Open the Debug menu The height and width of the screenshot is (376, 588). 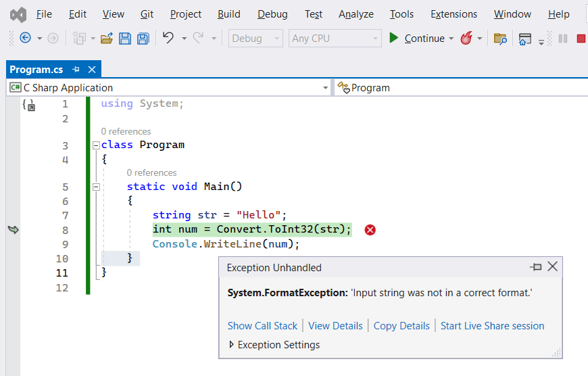click(x=272, y=14)
